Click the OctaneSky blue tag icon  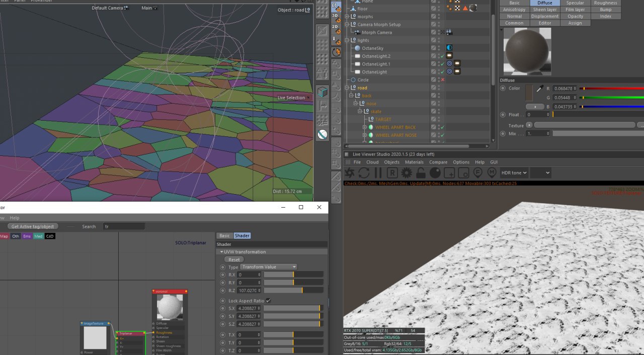point(449,48)
